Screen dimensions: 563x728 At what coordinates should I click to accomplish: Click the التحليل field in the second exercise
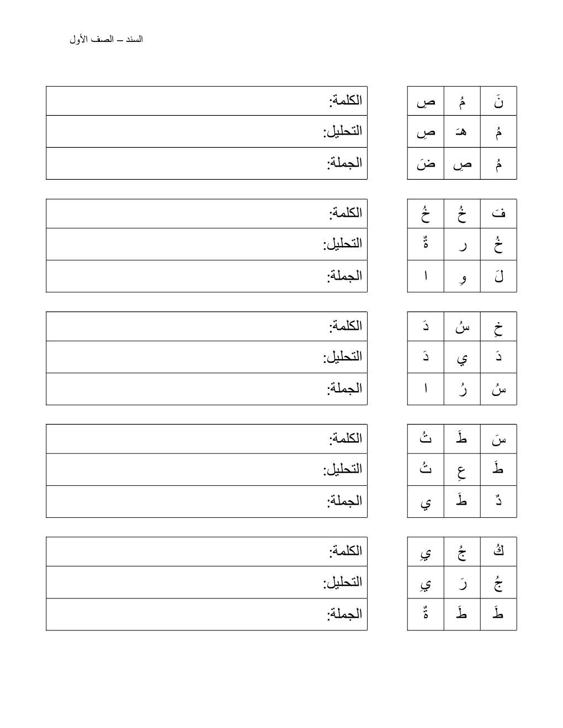pos(206,244)
